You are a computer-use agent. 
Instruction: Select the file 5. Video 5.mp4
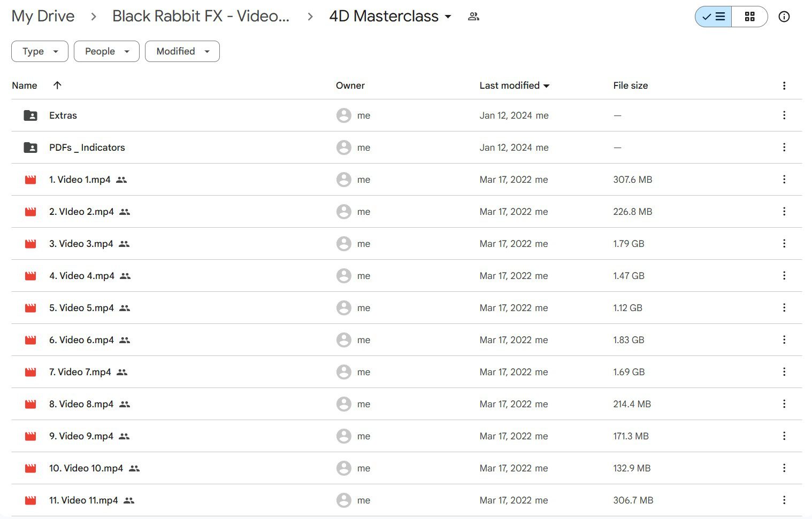81,308
